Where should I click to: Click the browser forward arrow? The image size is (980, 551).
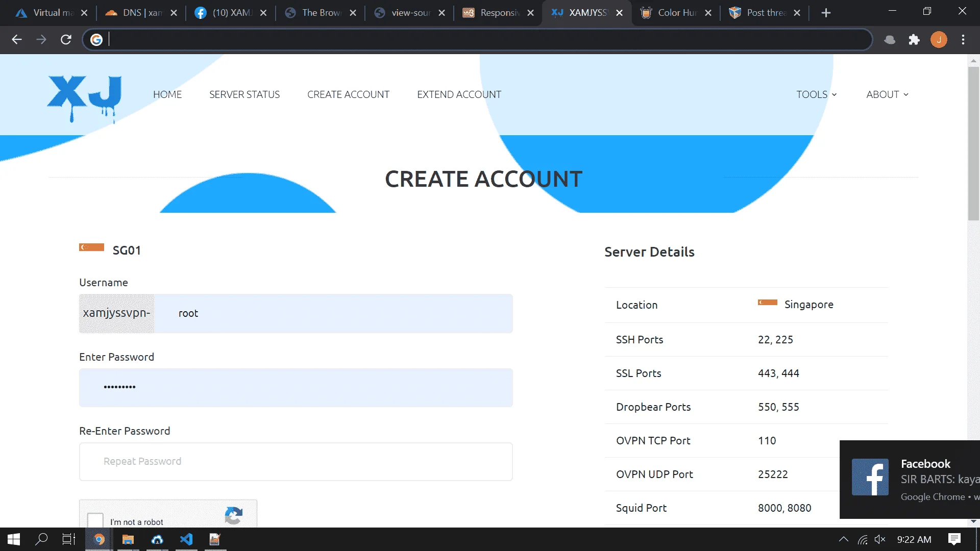(41, 39)
